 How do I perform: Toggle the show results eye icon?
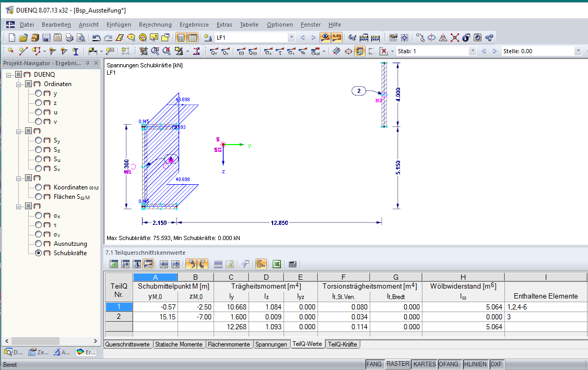coord(325,38)
